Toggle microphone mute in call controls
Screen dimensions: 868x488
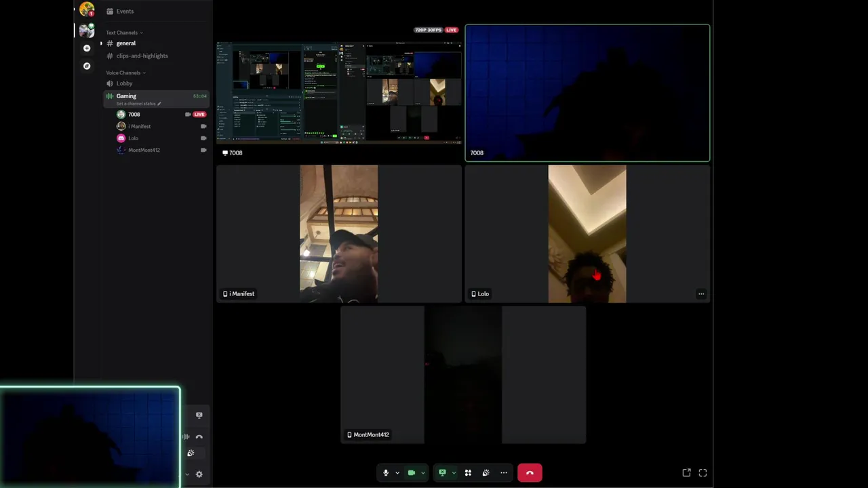coord(386,473)
